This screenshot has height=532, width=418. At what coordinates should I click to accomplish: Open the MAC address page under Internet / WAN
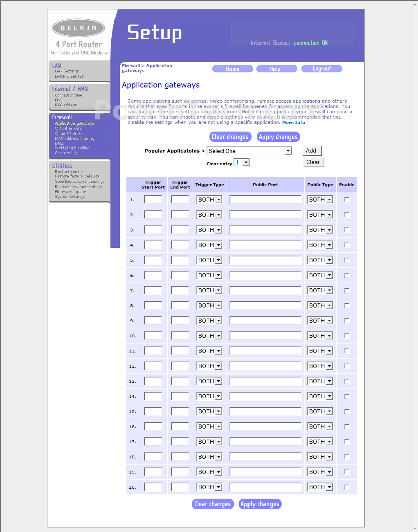click(x=65, y=105)
